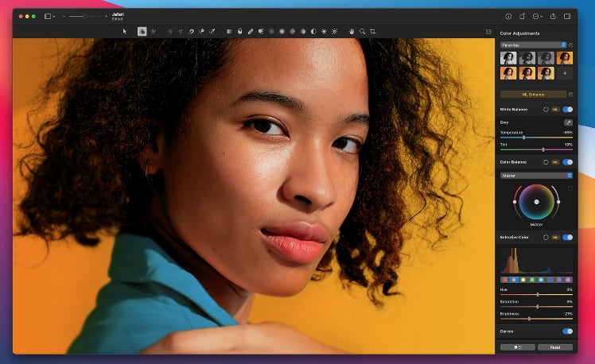Pick the gray eyedropper for White Balance

[567, 122]
